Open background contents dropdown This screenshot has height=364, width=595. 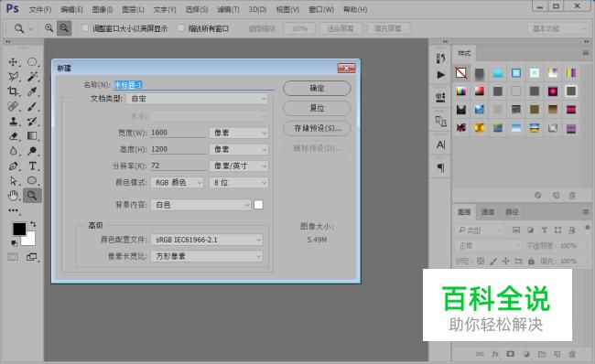(200, 205)
